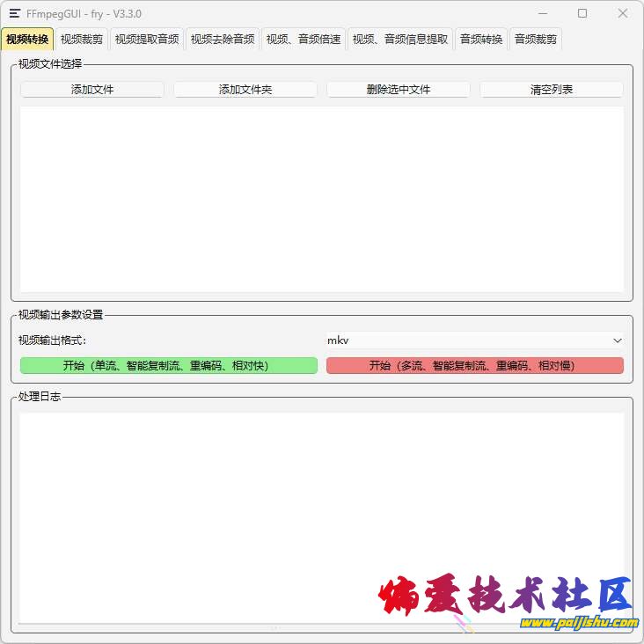Open the 视频、音频倍速 tab
Image resolution: width=644 pixels, height=644 pixels.
[x=304, y=40]
